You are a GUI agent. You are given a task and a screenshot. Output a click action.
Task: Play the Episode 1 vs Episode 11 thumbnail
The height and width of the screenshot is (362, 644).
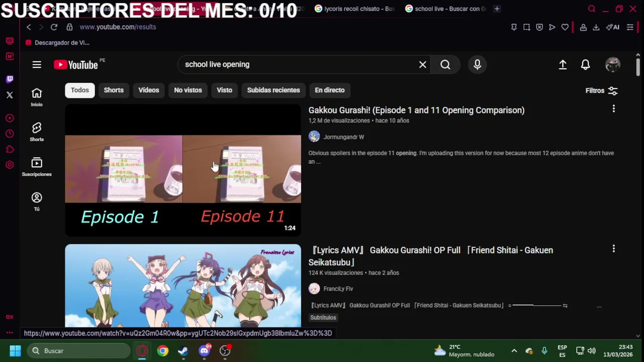pos(183,170)
